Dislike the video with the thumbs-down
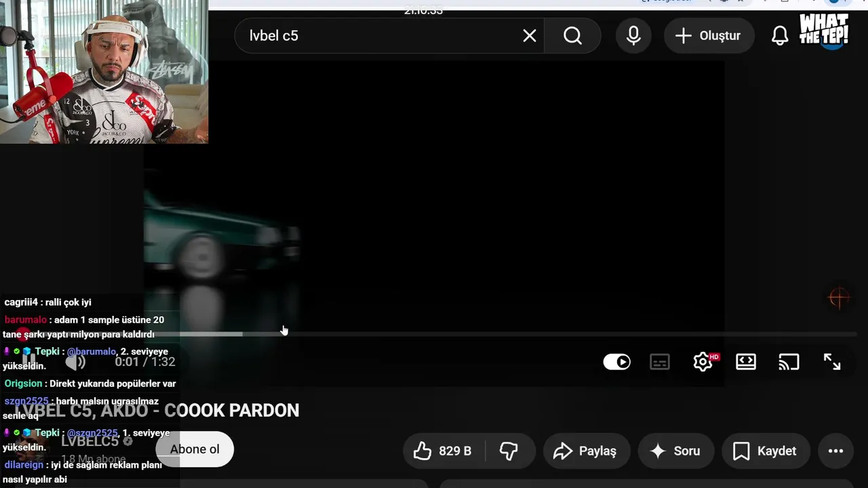Image resolution: width=868 pixels, height=488 pixels. [x=509, y=451]
